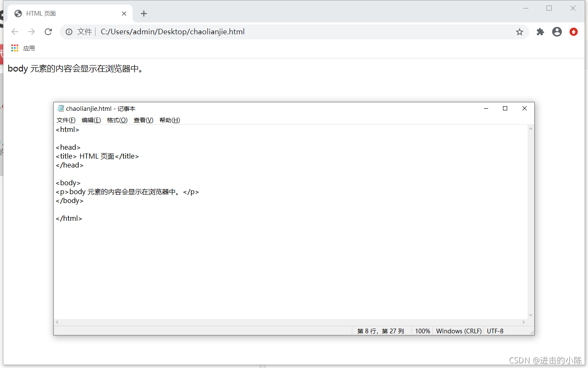Click the </html> closing tag line

[x=69, y=218]
